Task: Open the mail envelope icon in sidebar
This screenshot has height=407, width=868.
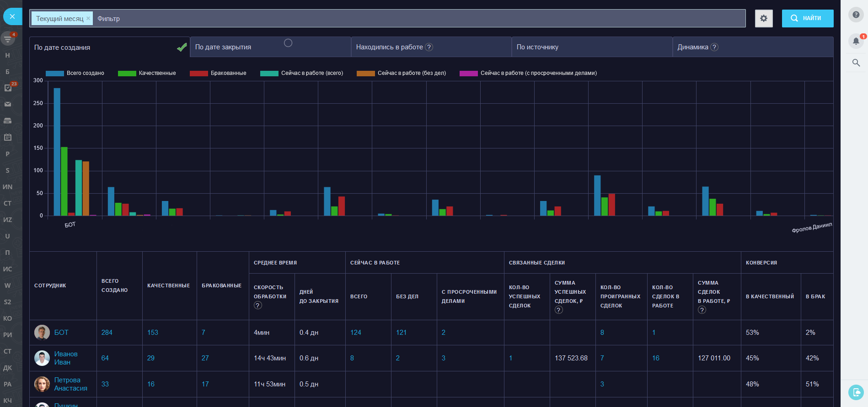Action: 8,104
